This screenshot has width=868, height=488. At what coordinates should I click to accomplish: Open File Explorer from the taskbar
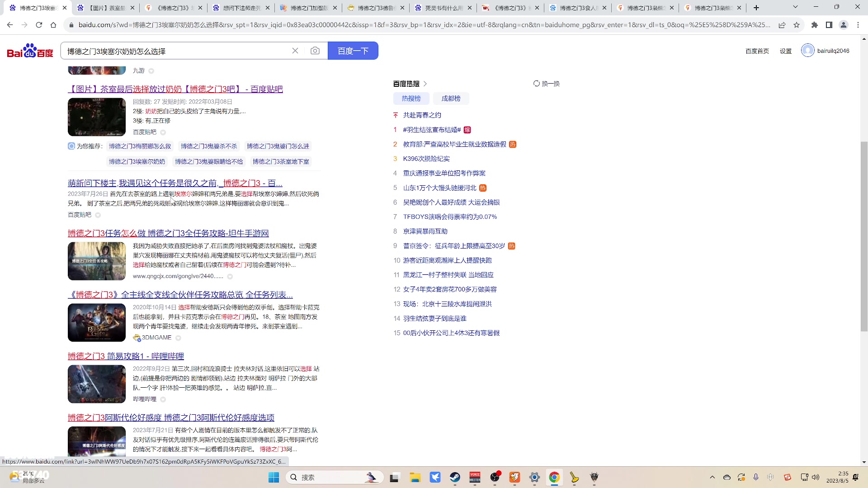[x=415, y=477]
